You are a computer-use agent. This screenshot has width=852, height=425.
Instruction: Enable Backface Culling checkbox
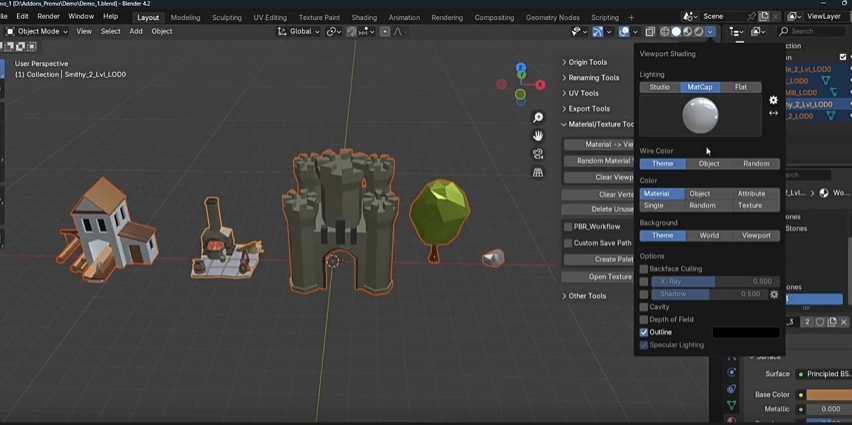point(644,269)
